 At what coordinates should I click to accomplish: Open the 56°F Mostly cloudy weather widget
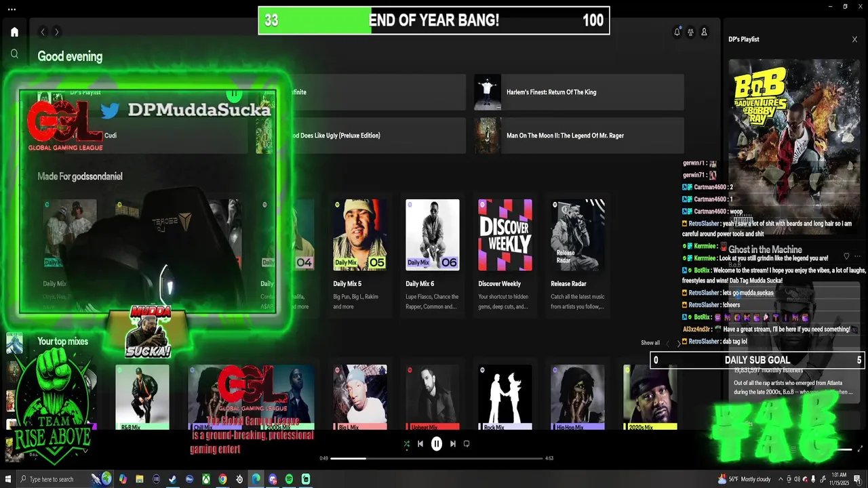click(x=744, y=479)
